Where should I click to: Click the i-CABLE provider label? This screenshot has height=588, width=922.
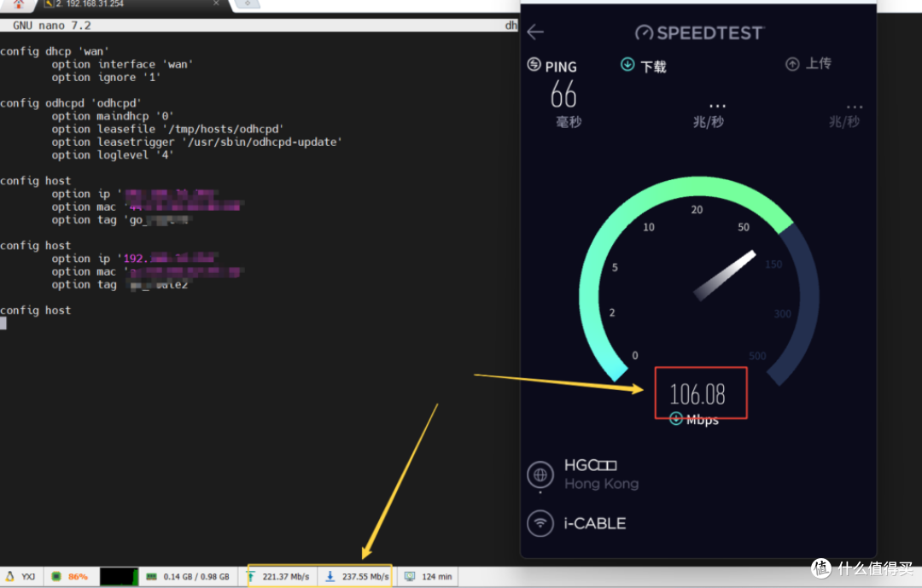594,523
